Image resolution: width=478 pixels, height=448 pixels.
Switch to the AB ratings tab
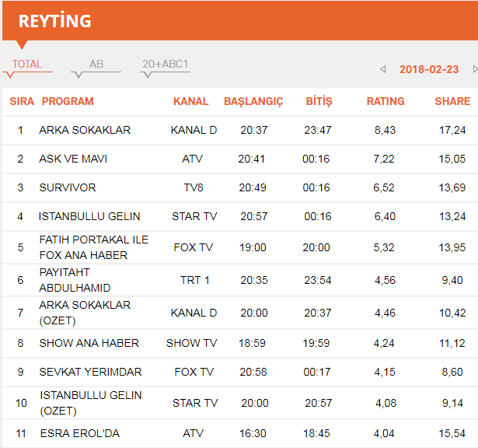pyautogui.click(x=96, y=65)
